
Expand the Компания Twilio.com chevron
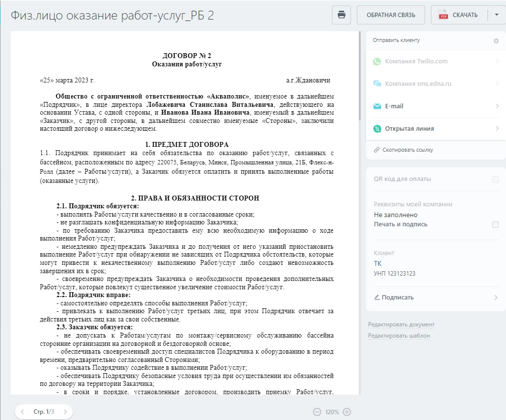(497, 61)
